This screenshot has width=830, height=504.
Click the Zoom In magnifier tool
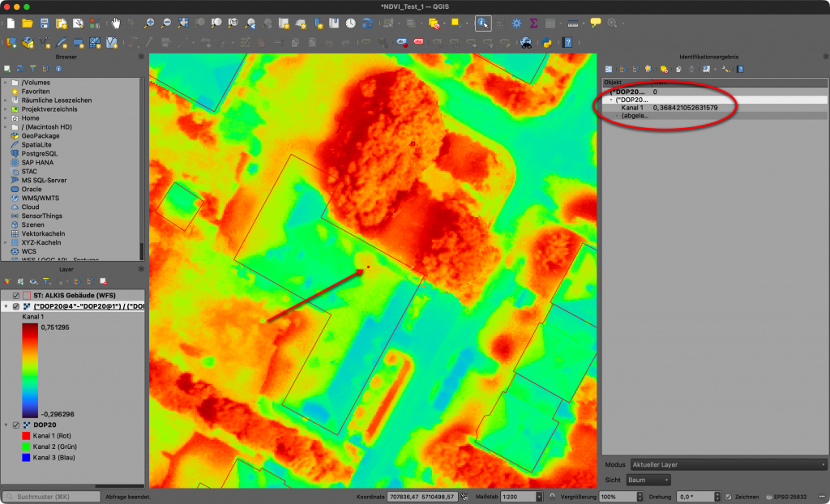point(149,23)
